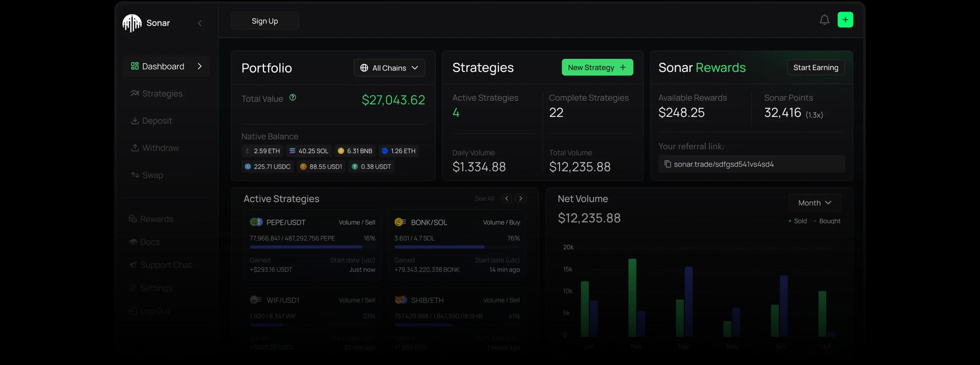980x365 pixels.
Task: Click the Support Chat paper-plane icon
Action: (132, 265)
